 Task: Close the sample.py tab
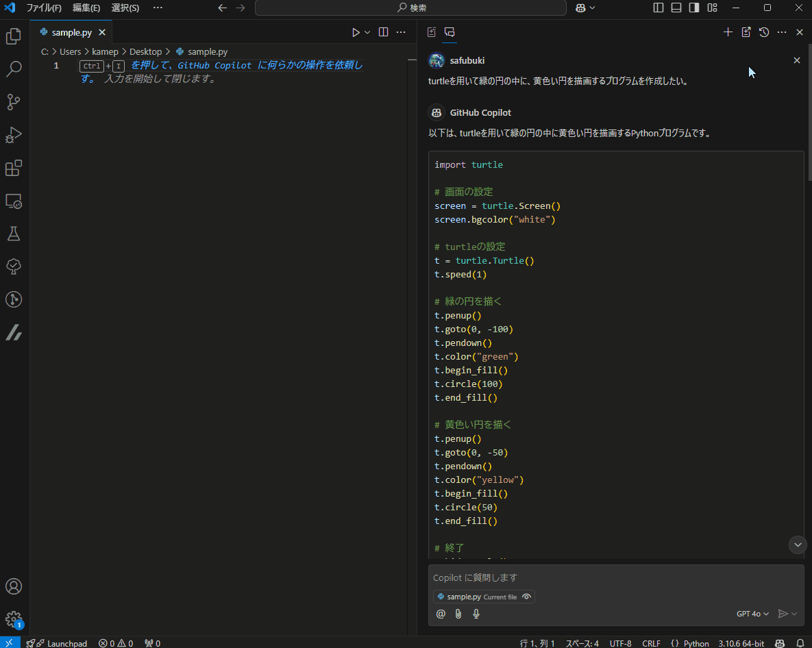(x=102, y=32)
